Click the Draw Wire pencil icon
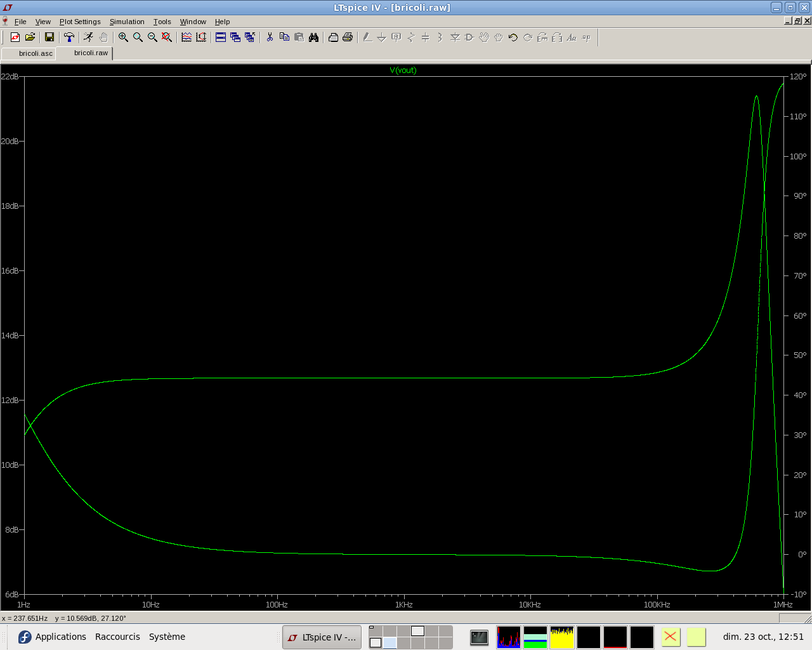The image size is (812, 650). 367,37
